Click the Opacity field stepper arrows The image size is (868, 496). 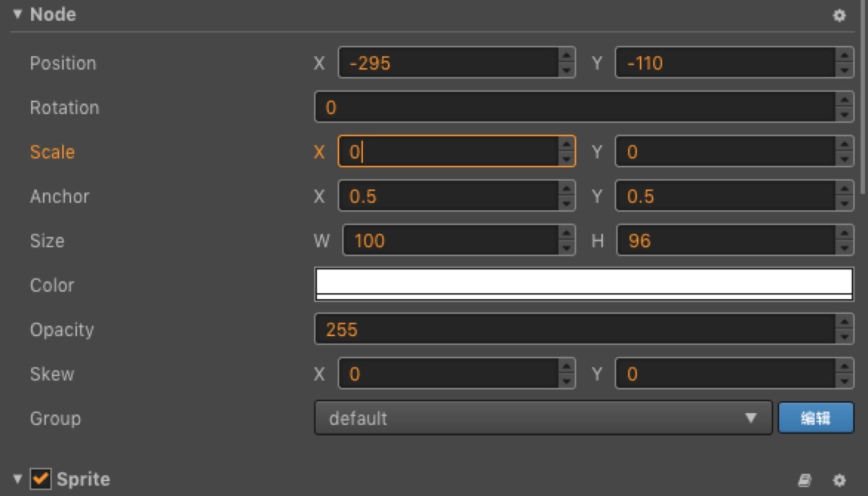[x=844, y=329]
